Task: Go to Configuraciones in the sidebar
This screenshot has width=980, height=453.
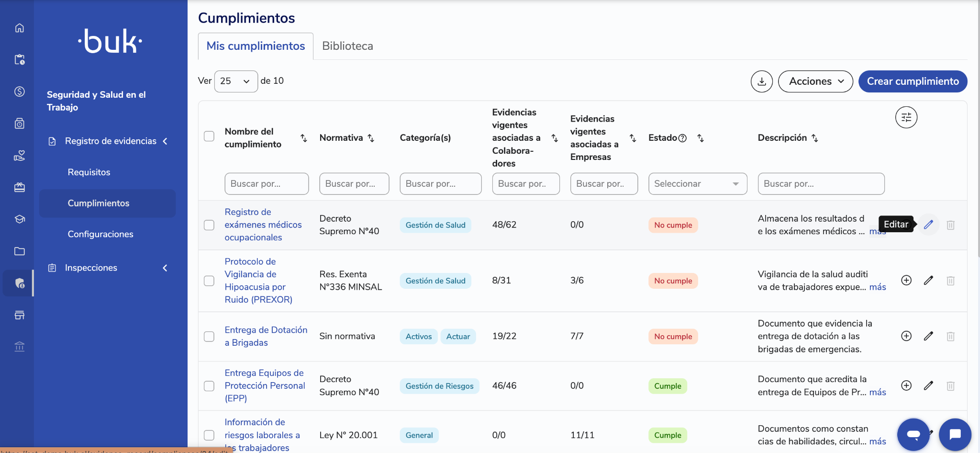Action: coord(100,234)
